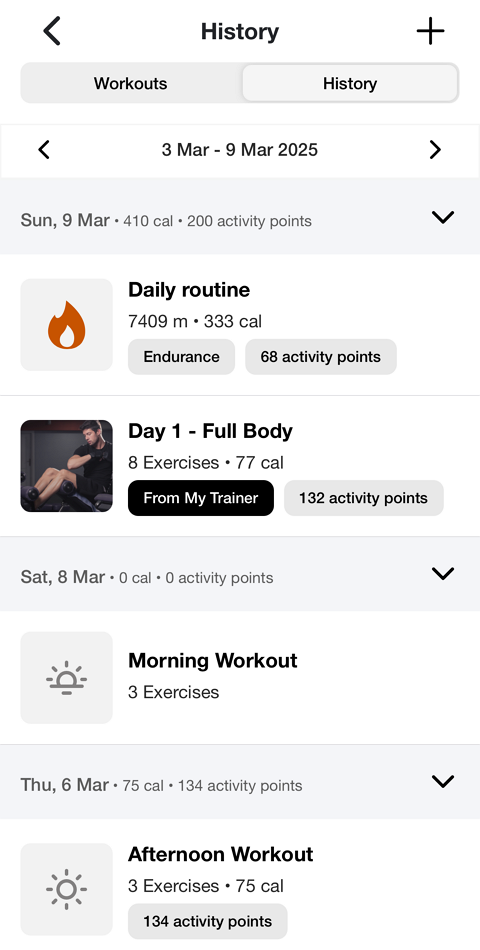
Task: Collapse the Sat, 8 Mar section
Action: [x=443, y=573]
